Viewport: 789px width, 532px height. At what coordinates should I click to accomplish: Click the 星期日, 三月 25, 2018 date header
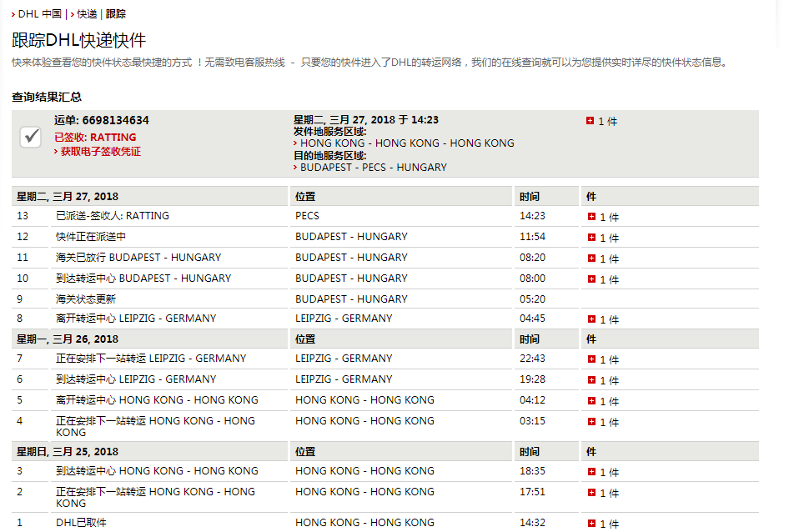click(68, 451)
